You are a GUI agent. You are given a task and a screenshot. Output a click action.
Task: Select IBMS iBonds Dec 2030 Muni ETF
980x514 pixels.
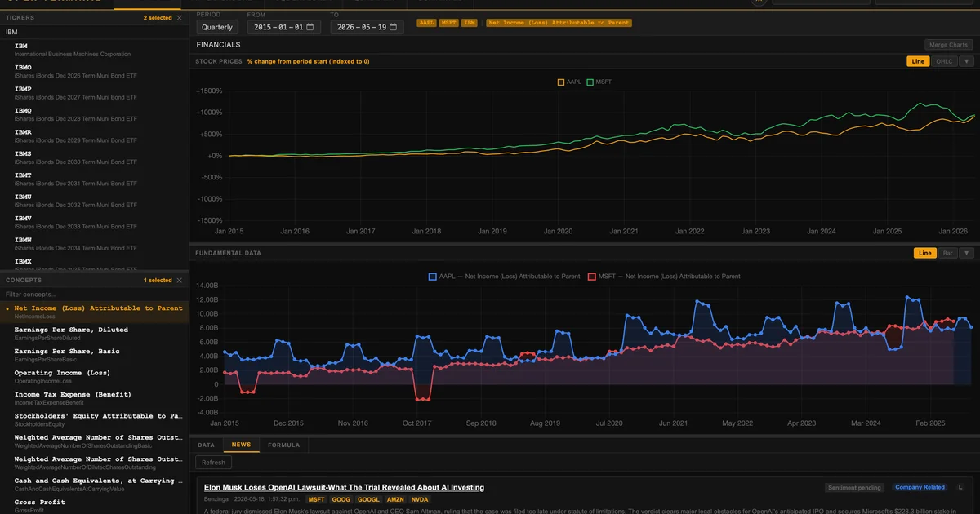pos(95,157)
